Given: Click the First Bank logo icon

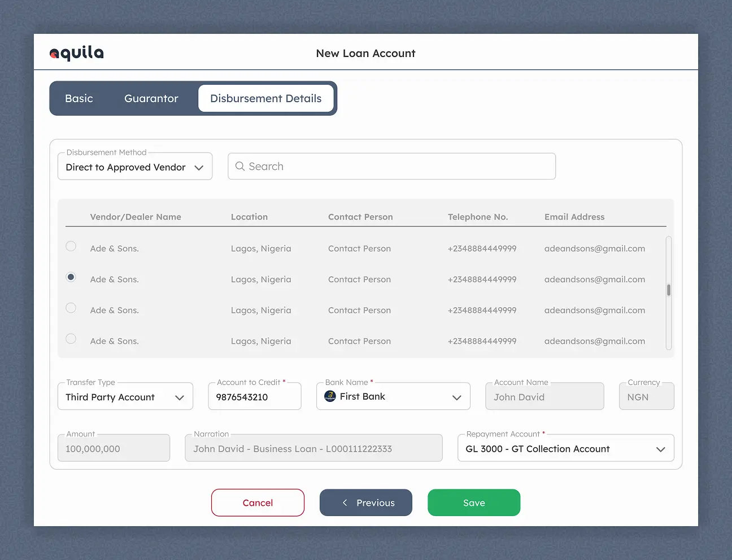Looking at the screenshot, I should [x=330, y=396].
